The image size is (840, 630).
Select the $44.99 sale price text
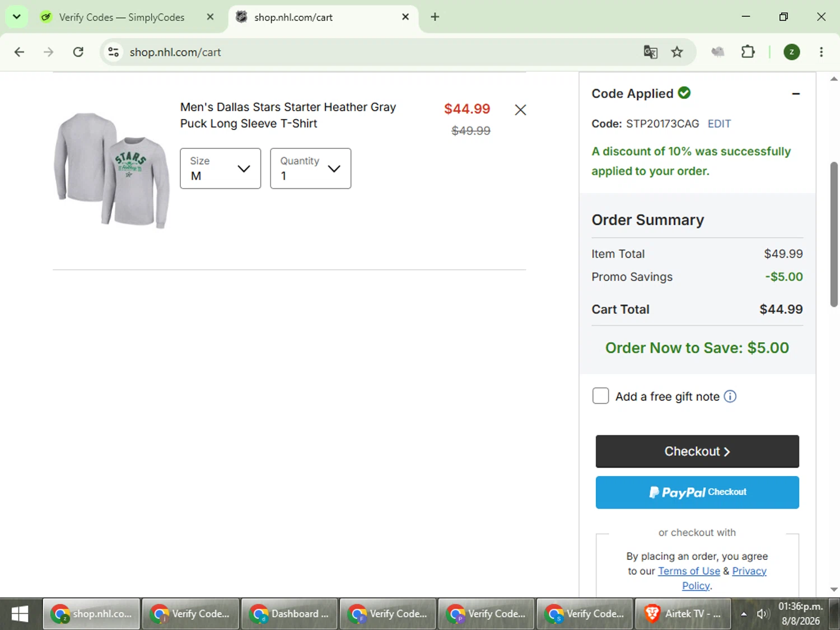click(467, 109)
